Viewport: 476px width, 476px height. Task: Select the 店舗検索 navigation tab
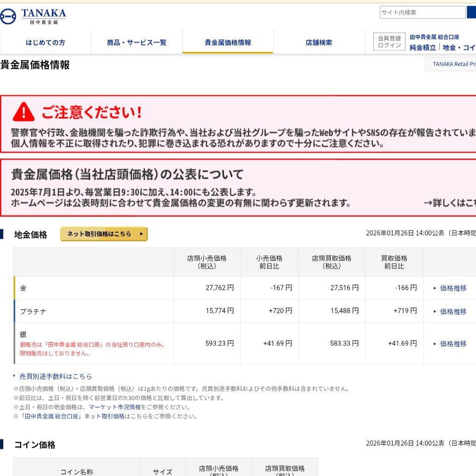[318, 42]
